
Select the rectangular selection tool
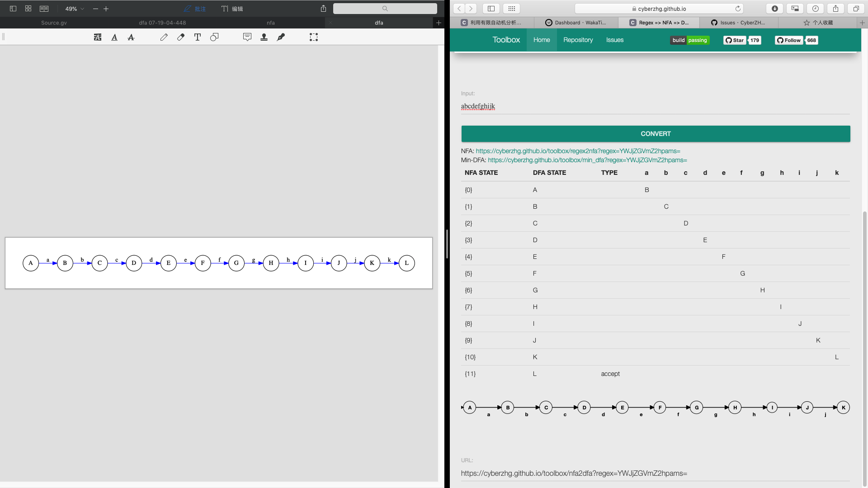[314, 38]
